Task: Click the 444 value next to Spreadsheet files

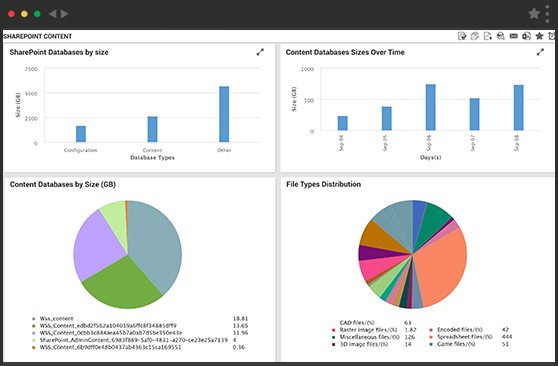Action: click(507, 337)
